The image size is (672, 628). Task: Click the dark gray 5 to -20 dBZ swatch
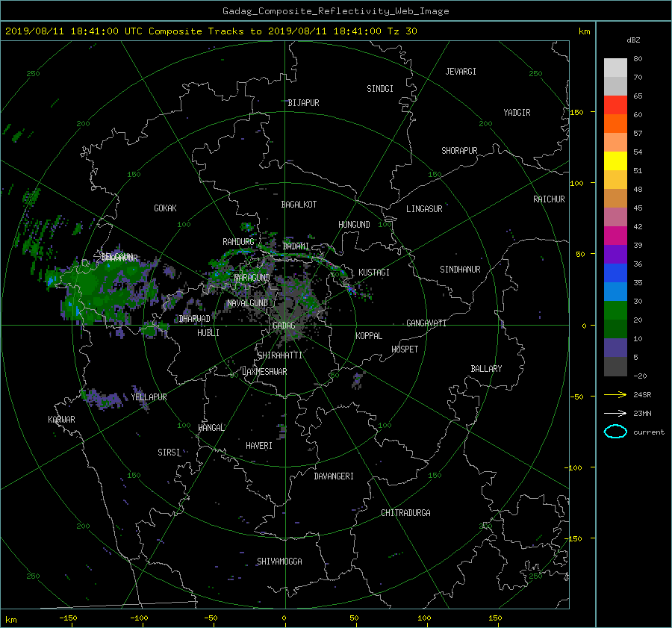[x=615, y=367]
